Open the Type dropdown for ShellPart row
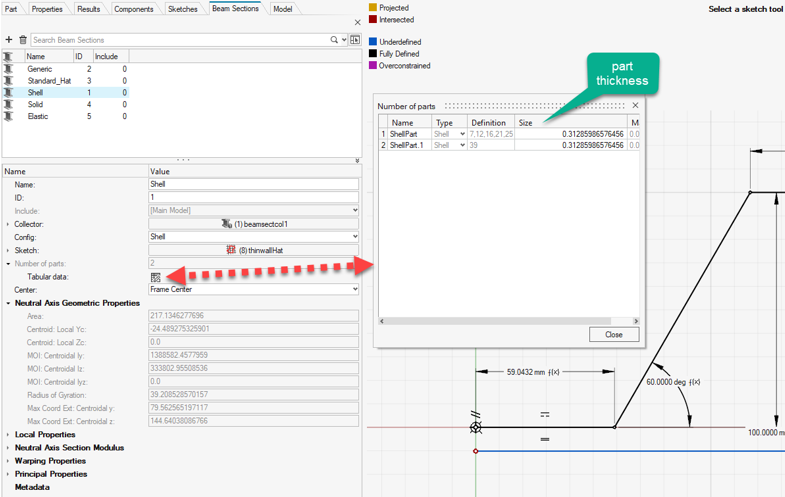The image size is (785, 497). pos(462,134)
